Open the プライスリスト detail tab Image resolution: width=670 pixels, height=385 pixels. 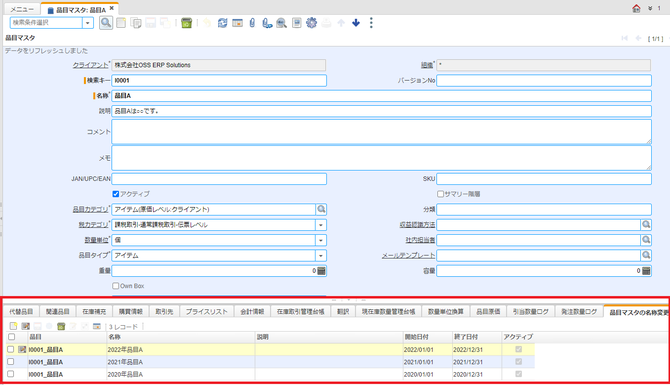coord(207,312)
